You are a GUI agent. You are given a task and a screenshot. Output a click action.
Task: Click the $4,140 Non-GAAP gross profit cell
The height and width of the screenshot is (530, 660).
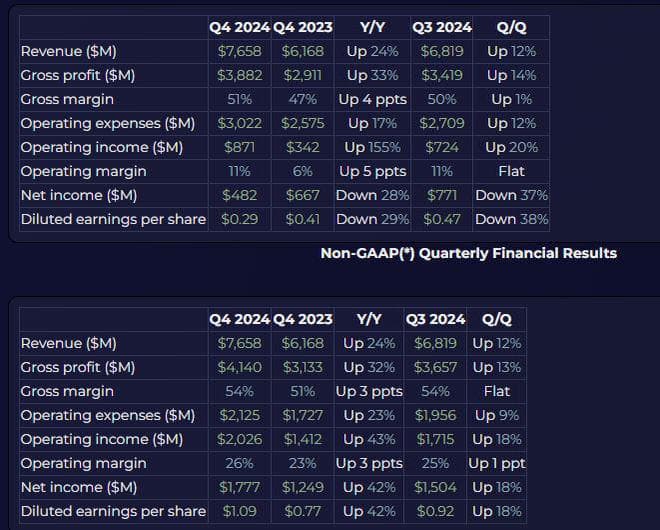[x=239, y=367]
